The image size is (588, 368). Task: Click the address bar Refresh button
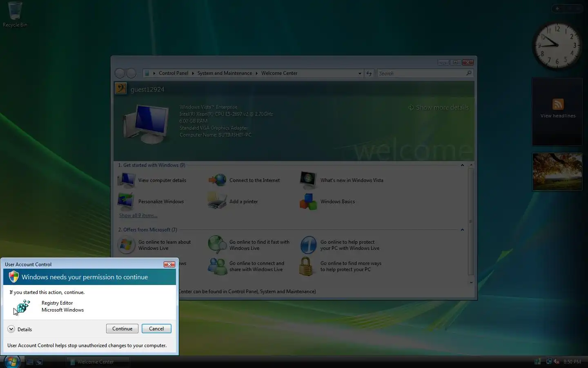pos(369,74)
